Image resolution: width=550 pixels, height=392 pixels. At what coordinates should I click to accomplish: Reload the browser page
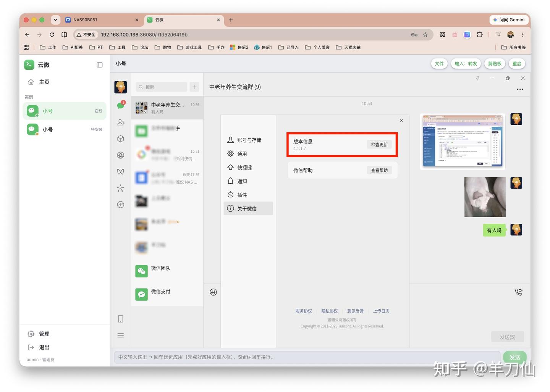[52, 35]
